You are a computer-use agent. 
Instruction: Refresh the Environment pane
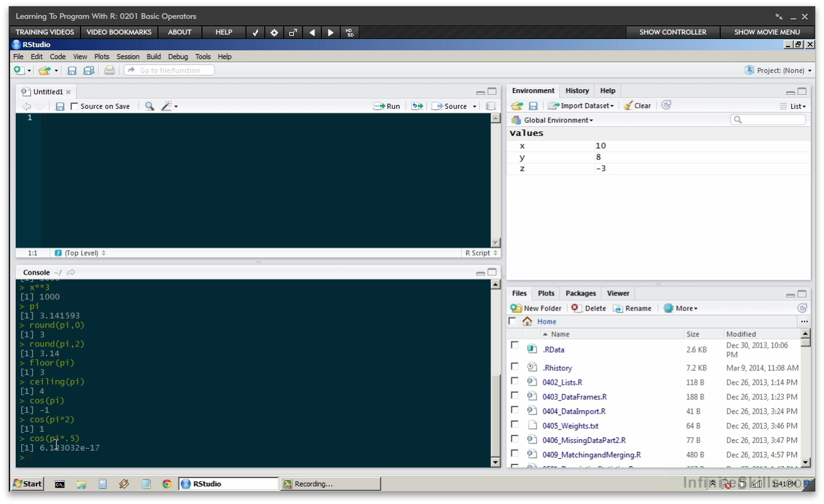667,105
